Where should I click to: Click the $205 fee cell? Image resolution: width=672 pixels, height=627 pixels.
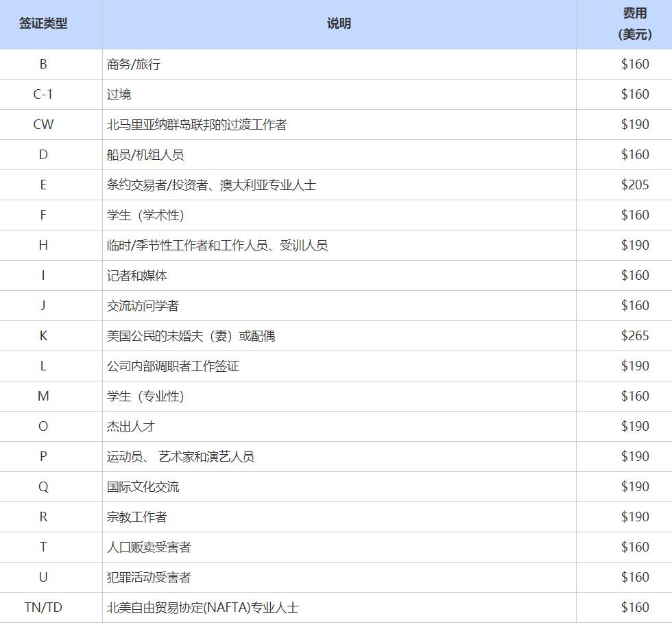pyautogui.click(x=634, y=185)
